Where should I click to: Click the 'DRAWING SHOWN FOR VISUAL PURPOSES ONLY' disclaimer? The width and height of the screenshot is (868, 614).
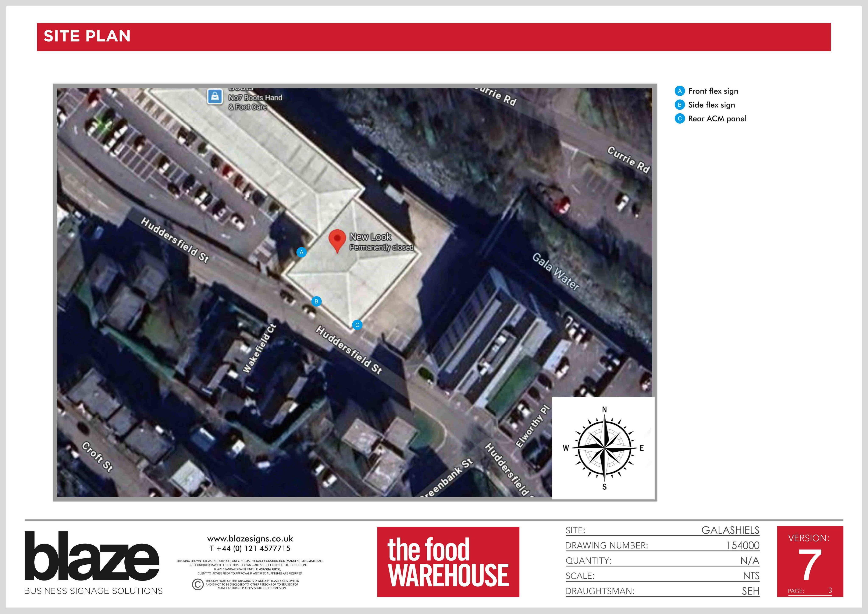point(250,567)
